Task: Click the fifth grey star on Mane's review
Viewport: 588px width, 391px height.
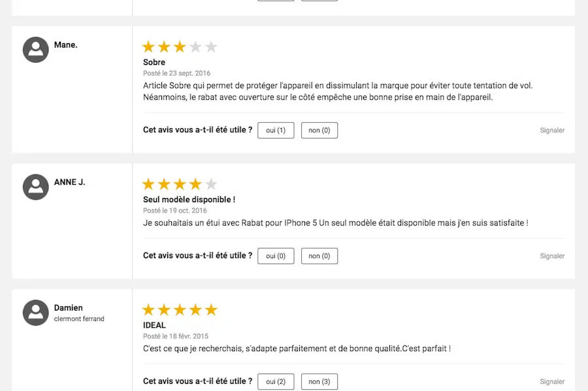Action: [x=211, y=47]
